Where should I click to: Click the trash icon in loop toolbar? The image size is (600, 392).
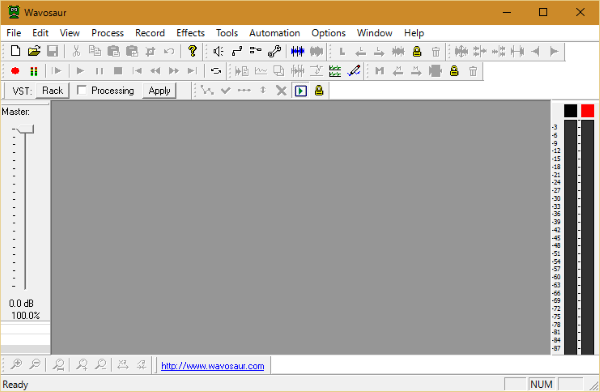tap(435, 51)
